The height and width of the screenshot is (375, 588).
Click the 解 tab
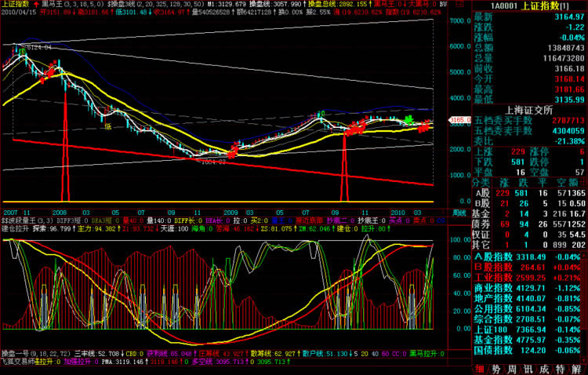pyautogui.click(x=577, y=369)
